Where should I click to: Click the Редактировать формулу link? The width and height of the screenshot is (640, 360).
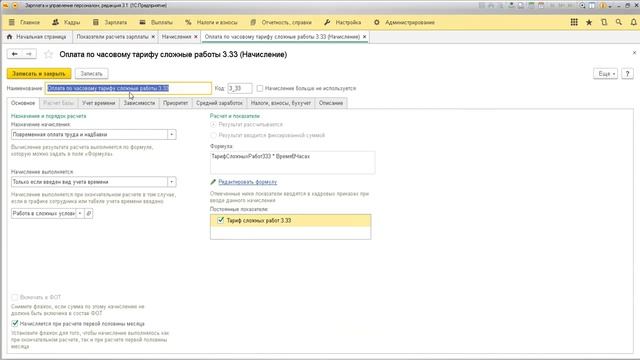pos(248,182)
